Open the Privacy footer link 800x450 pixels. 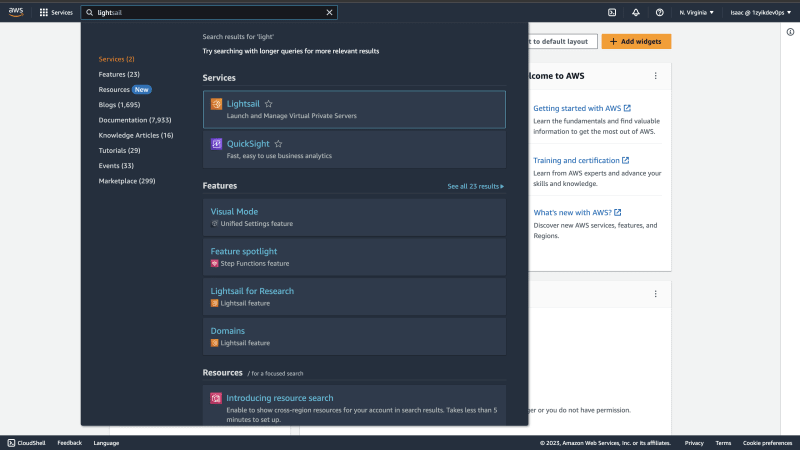[x=694, y=443]
